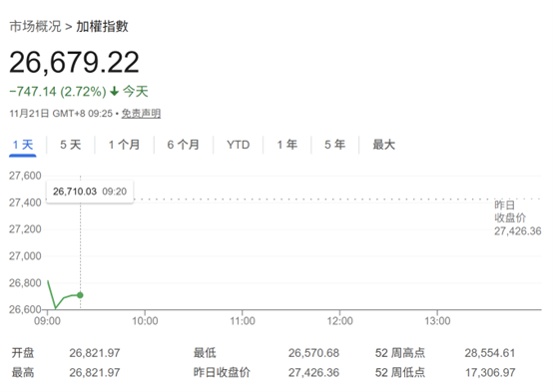Switch to the 5 天 range tab

coord(71,145)
